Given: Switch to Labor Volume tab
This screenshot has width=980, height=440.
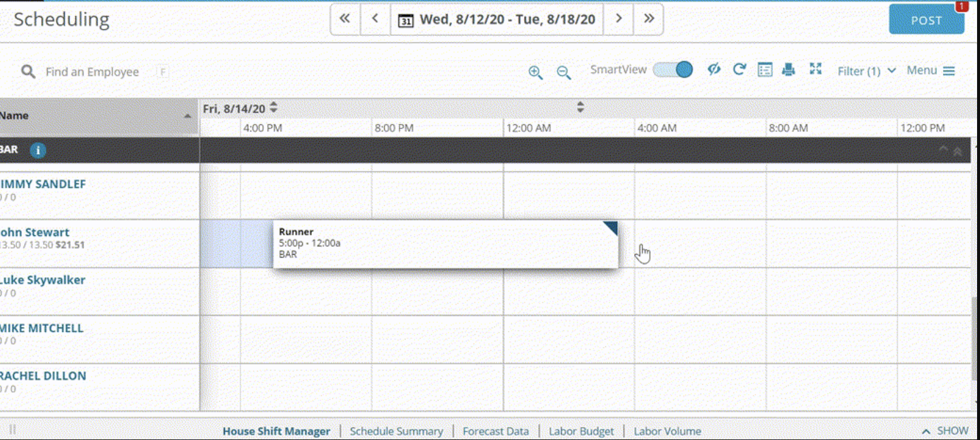Looking at the screenshot, I should tap(667, 431).
